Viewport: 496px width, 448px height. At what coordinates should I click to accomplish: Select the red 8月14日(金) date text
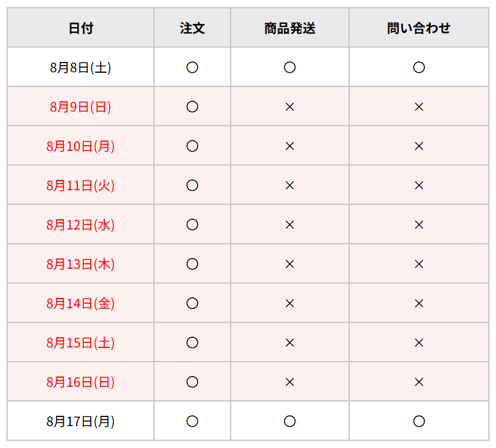click(x=81, y=304)
